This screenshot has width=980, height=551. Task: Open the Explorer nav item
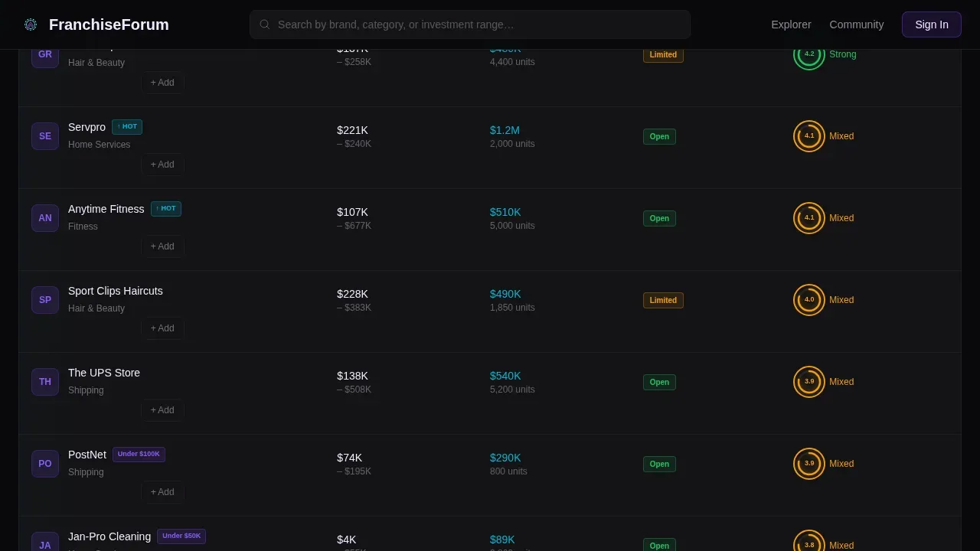pos(791,24)
